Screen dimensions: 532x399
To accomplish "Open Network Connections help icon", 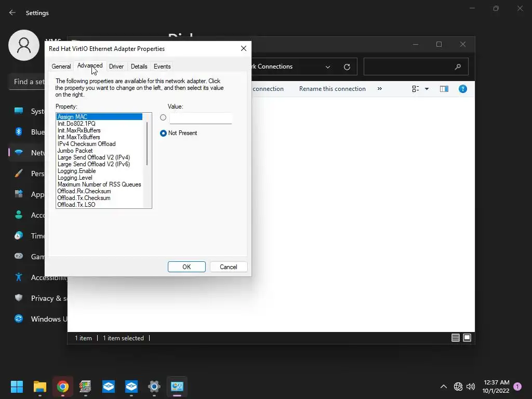I will (x=463, y=89).
